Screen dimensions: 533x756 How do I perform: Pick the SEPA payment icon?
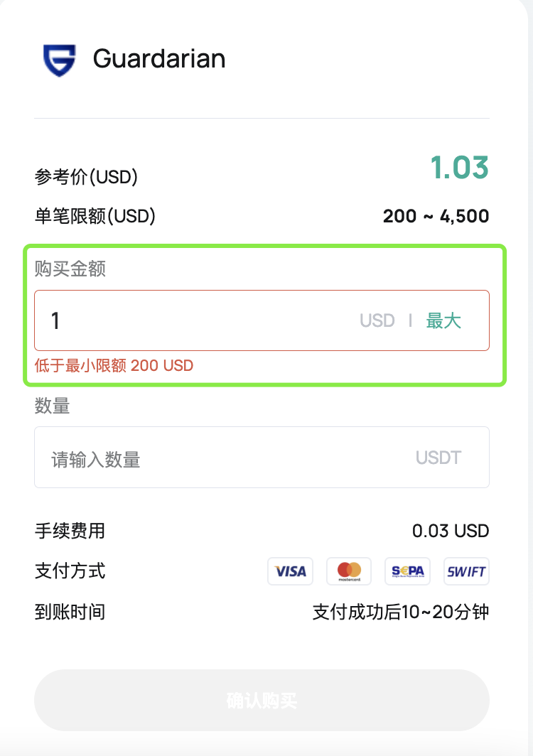pyautogui.click(x=408, y=571)
